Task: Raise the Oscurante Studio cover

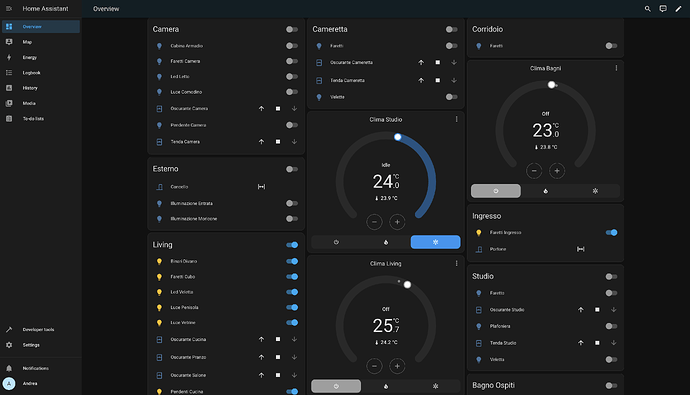Action: 581,310
